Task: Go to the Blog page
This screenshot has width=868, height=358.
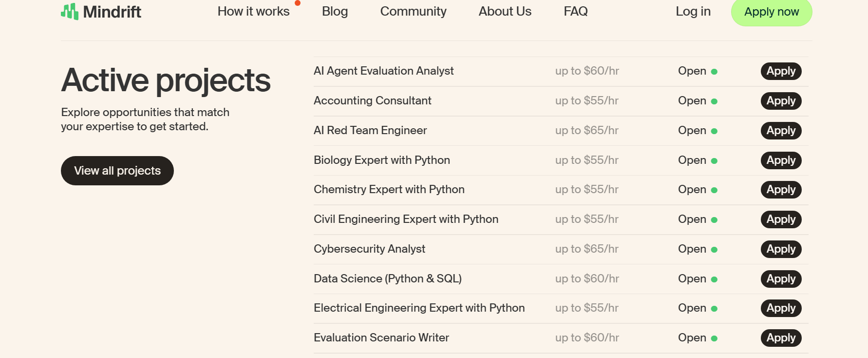Action: coord(335,11)
